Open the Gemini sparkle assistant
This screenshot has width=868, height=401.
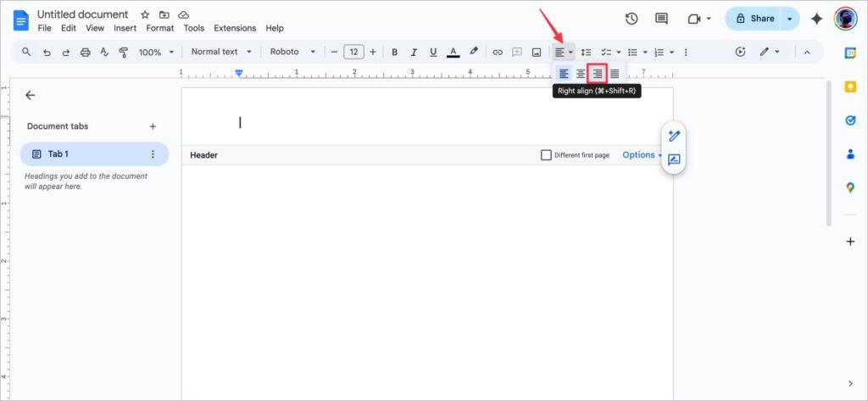pyautogui.click(x=816, y=19)
